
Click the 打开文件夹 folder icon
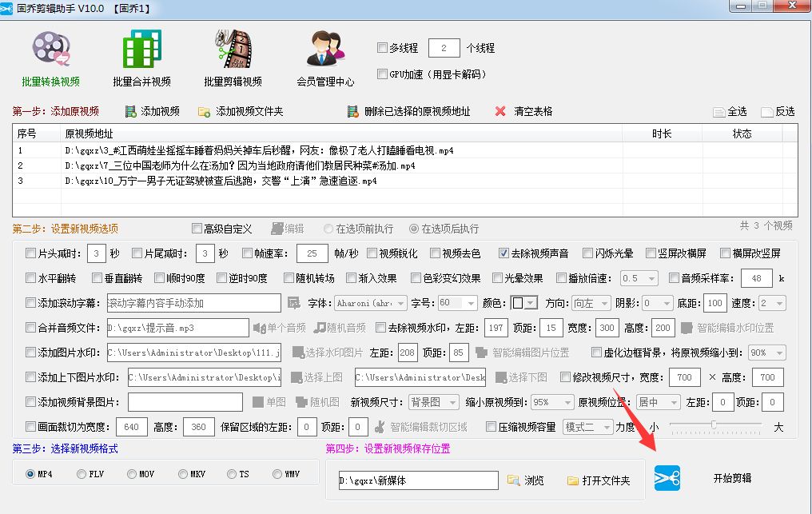573,481
